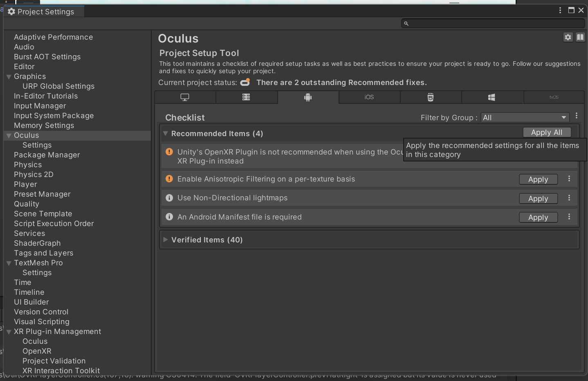Image resolution: width=588 pixels, height=381 pixels.
Task: Open Input System Package settings
Action: click(x=54, y=116)
